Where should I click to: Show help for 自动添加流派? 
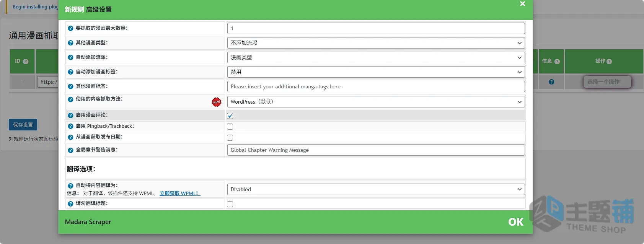[x=70, y=57]
